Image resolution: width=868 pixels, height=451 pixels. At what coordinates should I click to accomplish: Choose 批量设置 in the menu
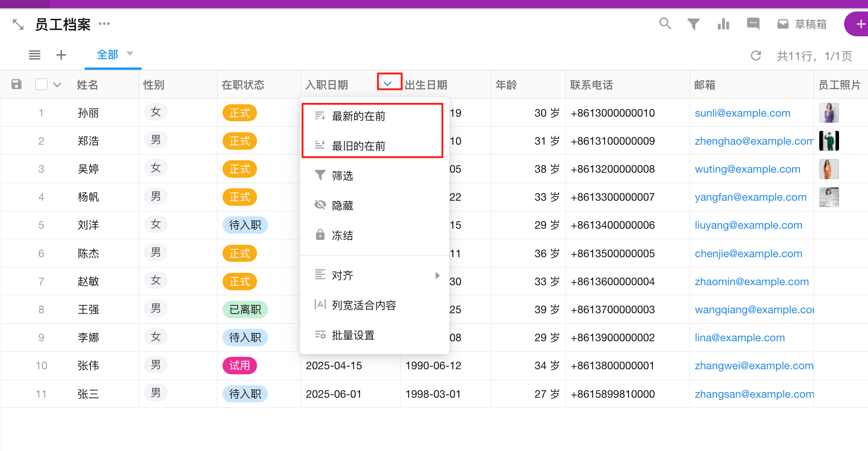pyautogui.click(x=353, y=335)
